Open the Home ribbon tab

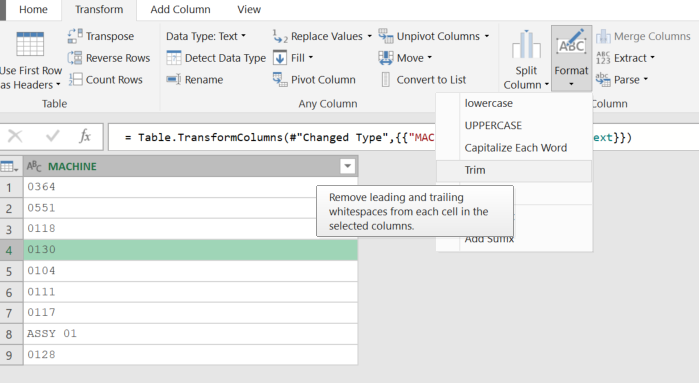(x=33, y=9)
